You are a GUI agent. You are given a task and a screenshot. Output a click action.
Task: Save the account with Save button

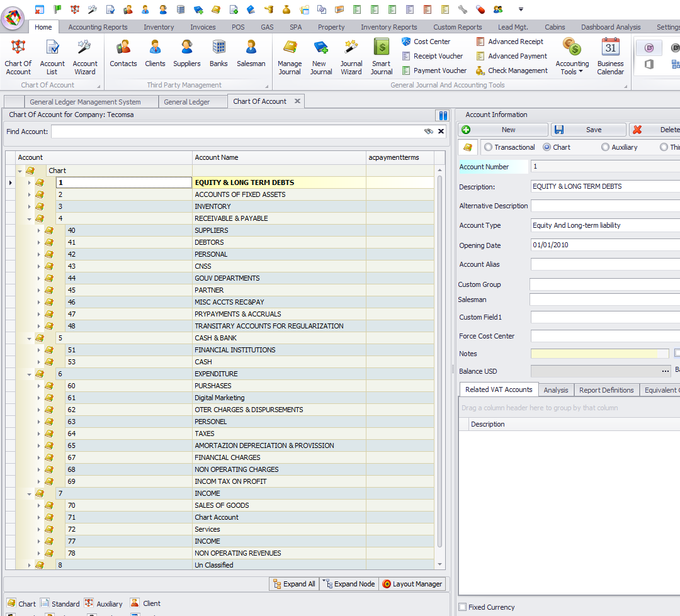[x=588, y=130]
